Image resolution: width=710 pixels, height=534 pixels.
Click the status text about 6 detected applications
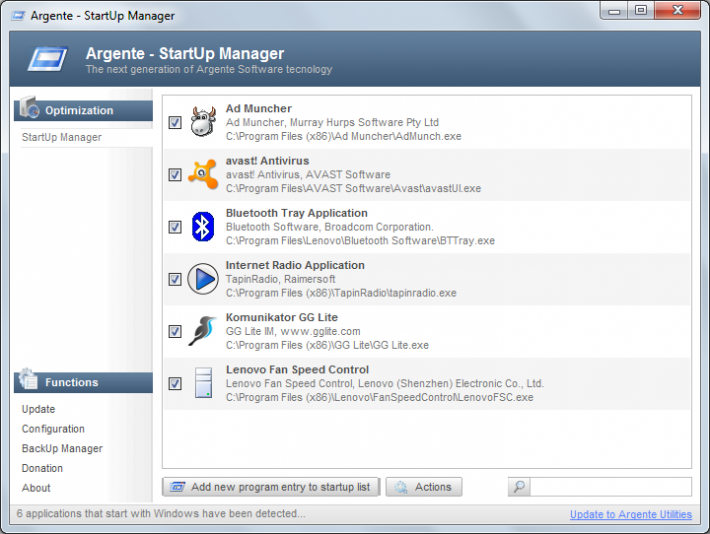tap(161, 514)
